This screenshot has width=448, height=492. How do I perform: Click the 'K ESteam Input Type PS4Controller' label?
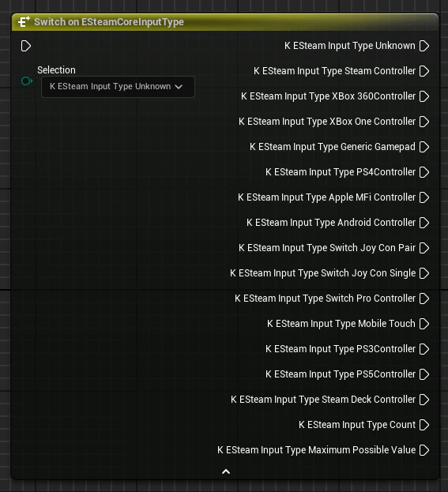341,172
